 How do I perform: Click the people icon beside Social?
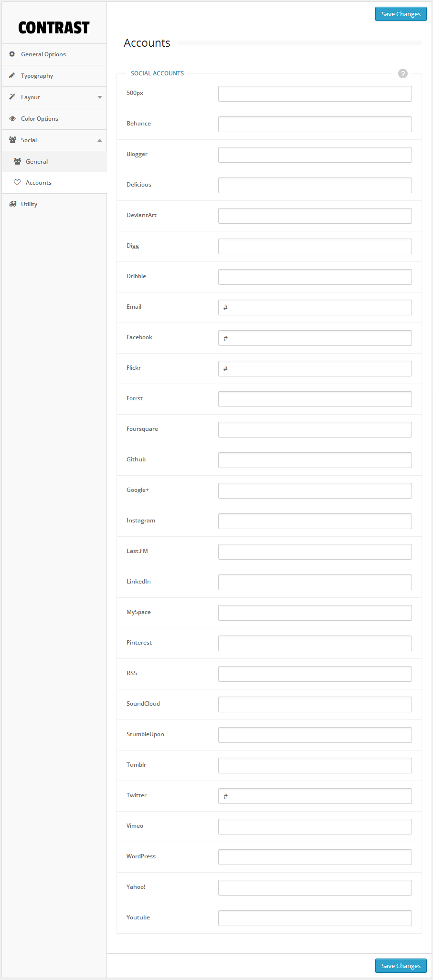tap(12, 140)
